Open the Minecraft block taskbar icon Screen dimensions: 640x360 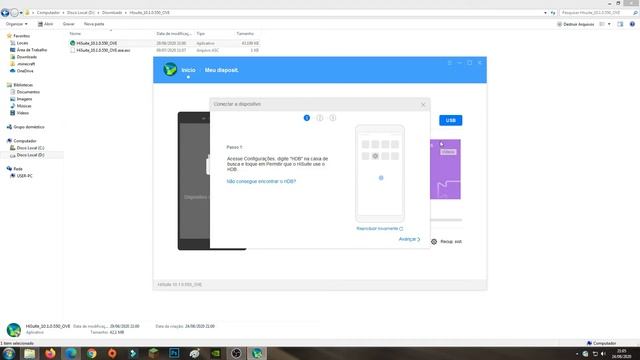click(153, 353)
